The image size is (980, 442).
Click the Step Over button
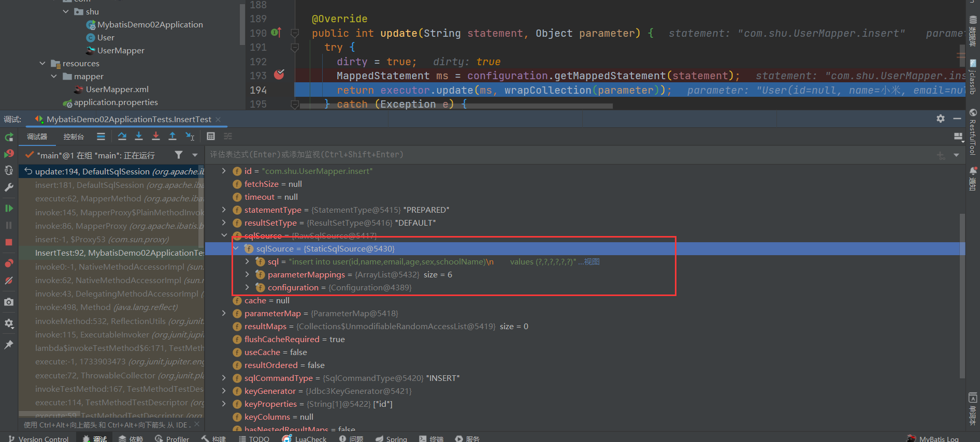[x=122, y=137]
